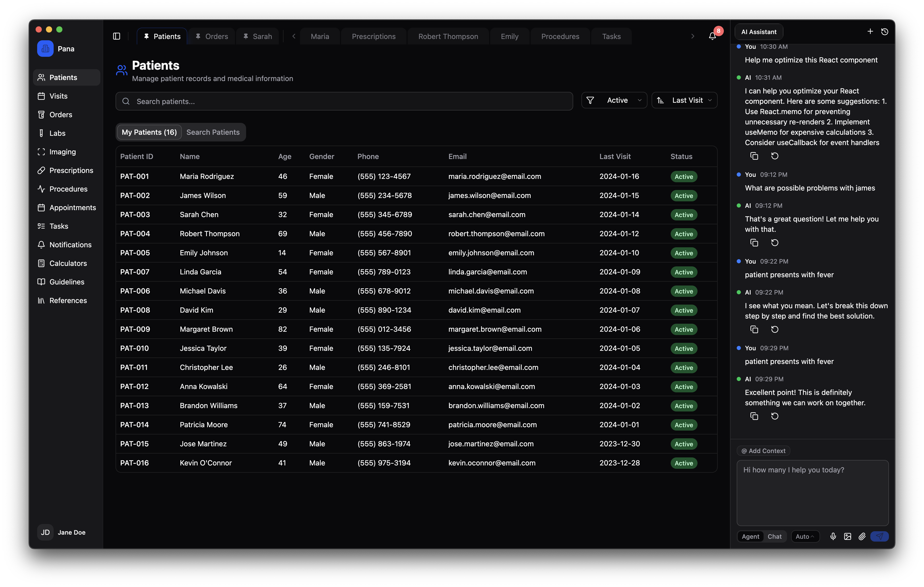Image resolution: width=924 pixels, height=587 pixels.
Task: Click the Add Context button
Action: point(763,451)
